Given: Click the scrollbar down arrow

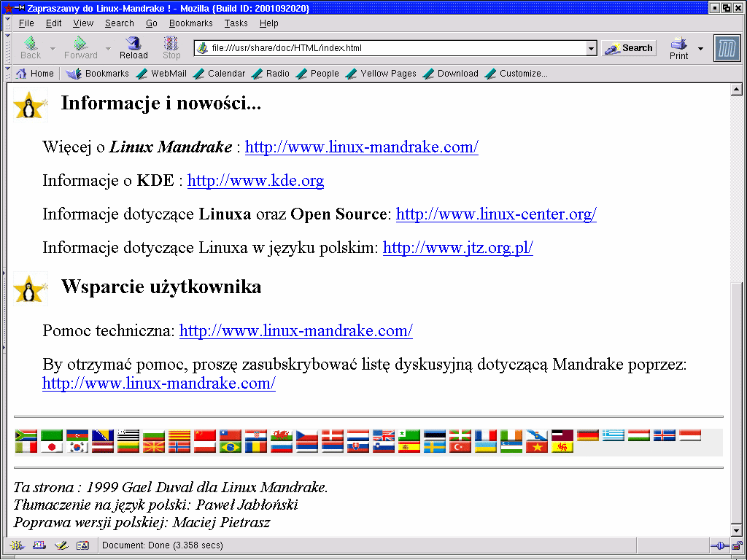Looking at the screenshot, I should pyautogui.click(x=737, y=531).
